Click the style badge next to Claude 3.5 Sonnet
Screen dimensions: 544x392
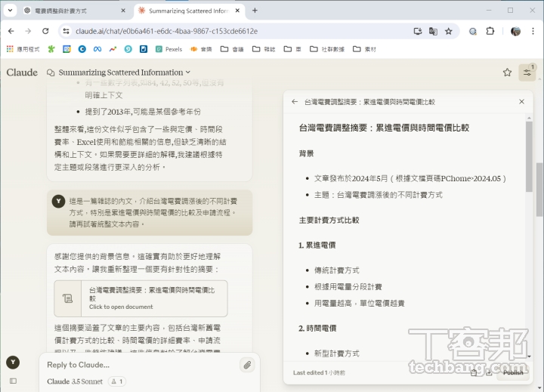[117, 381]
